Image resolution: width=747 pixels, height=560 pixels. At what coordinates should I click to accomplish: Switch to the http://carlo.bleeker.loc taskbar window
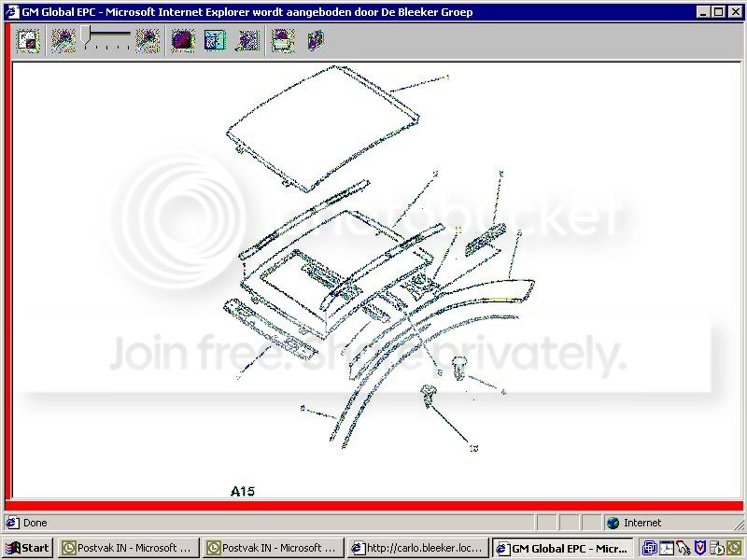pyautogui.click(x=418, y=548)
